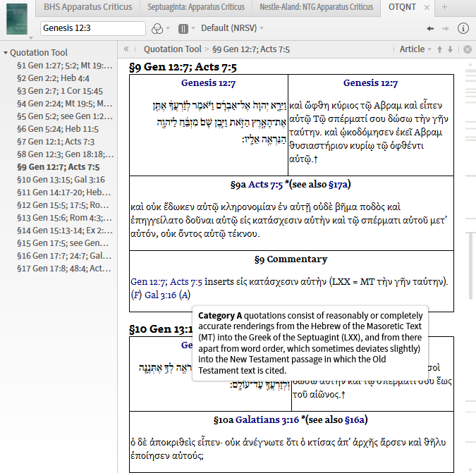Select §11 Gen 14:17-20; Heb entry
Viewport: 476px width, 473px height.
click(63, 192)
